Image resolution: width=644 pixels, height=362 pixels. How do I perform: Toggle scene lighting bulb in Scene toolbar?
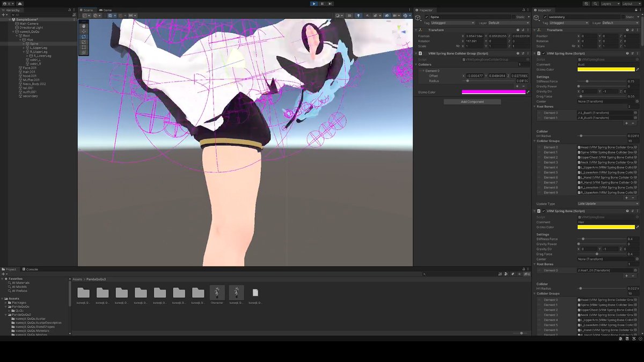[358, 16]
